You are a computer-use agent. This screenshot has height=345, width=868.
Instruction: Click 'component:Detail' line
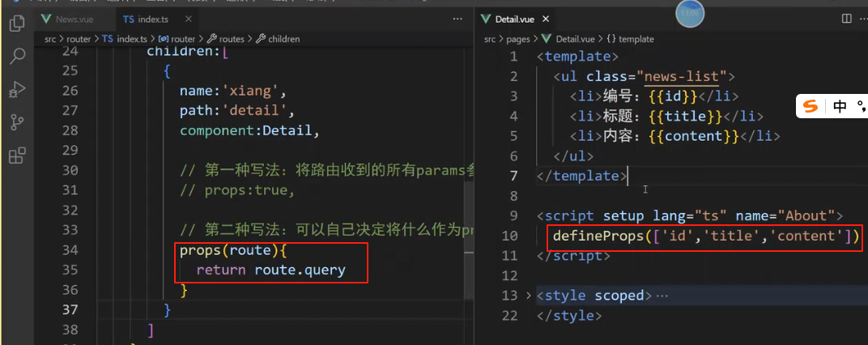click(x=249, y=130)
